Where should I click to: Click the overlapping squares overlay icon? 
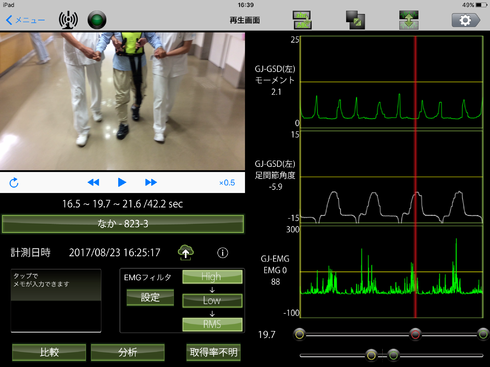(355, 20)
